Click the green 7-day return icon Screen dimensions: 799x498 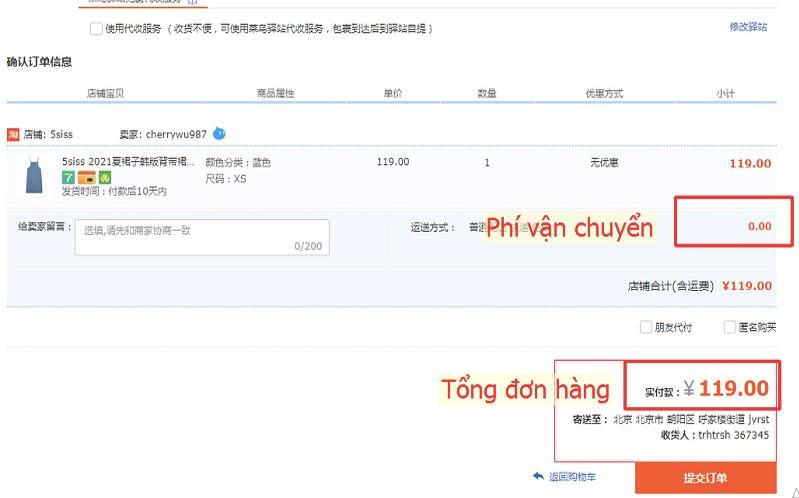click(68, 177)
